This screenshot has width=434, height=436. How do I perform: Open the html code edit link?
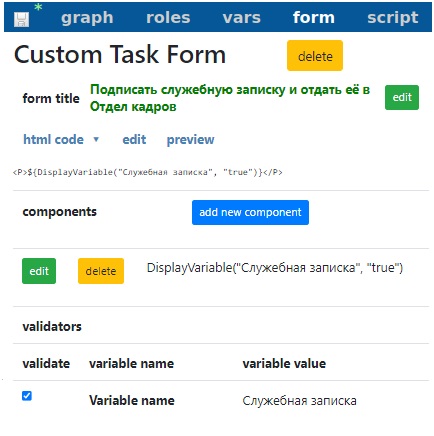(134, 139)
